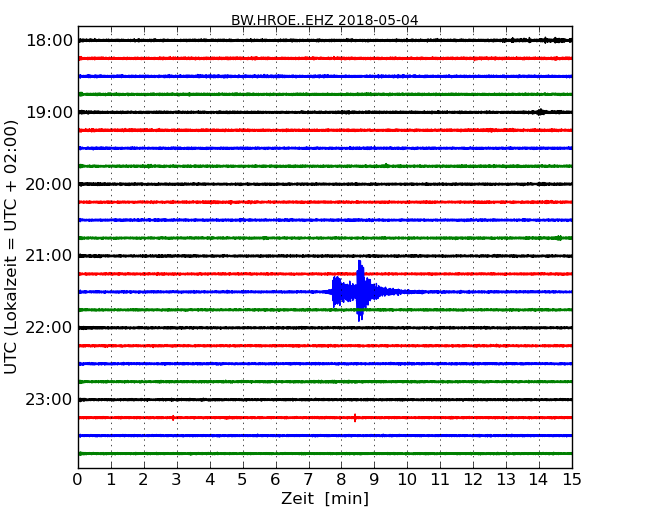The image size is (650, 520).
Task: Click the UTC Lokalzeit y-axis title
Action: click(x=11, y=248)
